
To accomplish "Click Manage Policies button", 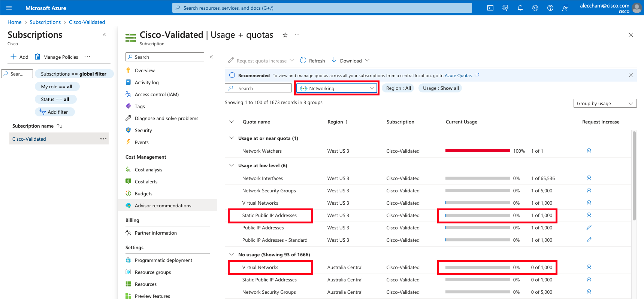I will (57, 57).
